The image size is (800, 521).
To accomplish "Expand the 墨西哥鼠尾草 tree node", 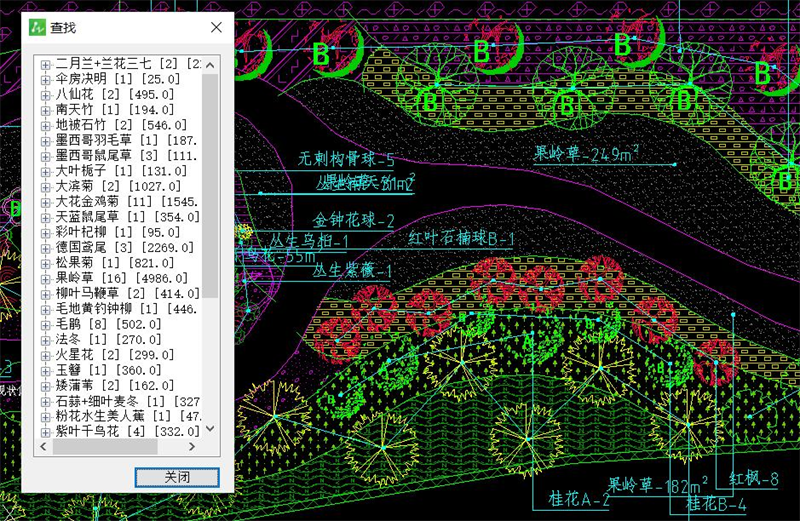I will pos(46,157).
